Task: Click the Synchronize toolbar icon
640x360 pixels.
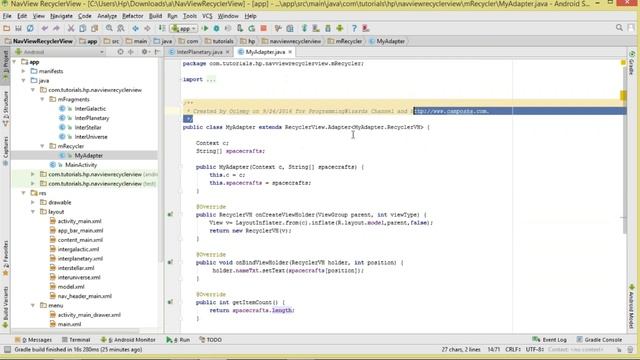Action: (x=30, y=28)
